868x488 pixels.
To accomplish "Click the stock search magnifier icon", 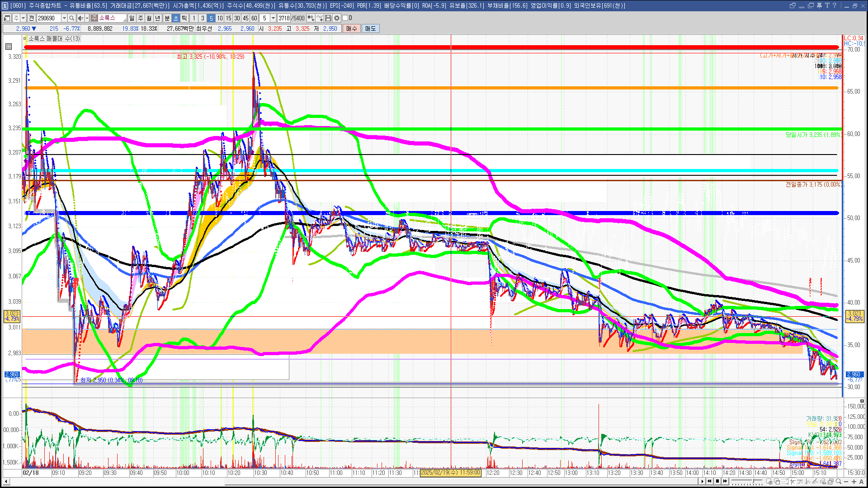I will tap(72, 18).
